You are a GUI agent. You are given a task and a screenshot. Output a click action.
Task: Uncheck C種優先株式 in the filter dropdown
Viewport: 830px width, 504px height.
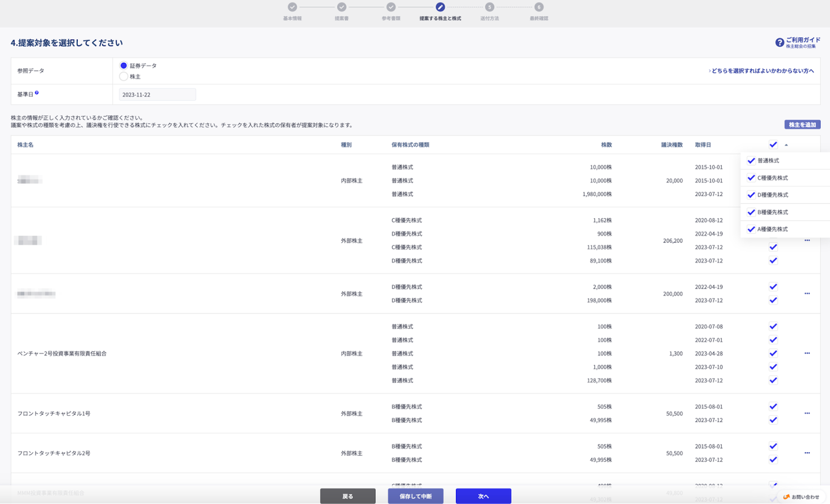pyautogui.click(x=751, y=178)
